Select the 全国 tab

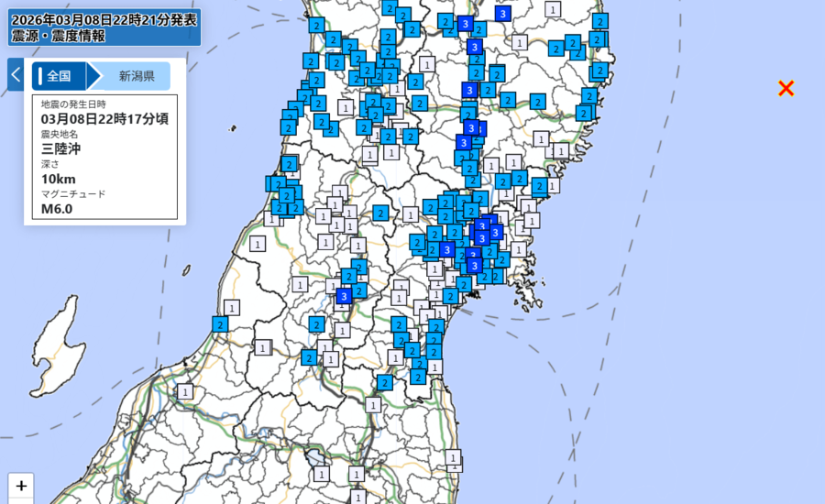click(60, 76)
